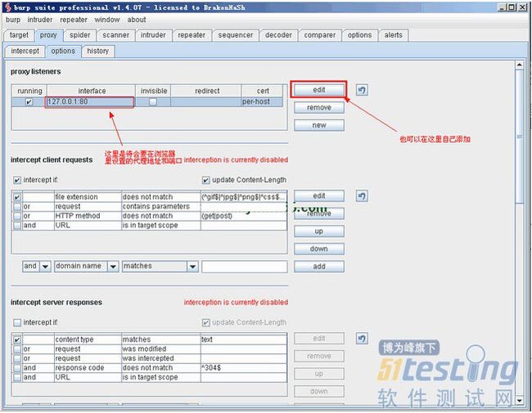Click remove button for proxy listeners

point(319,107)
